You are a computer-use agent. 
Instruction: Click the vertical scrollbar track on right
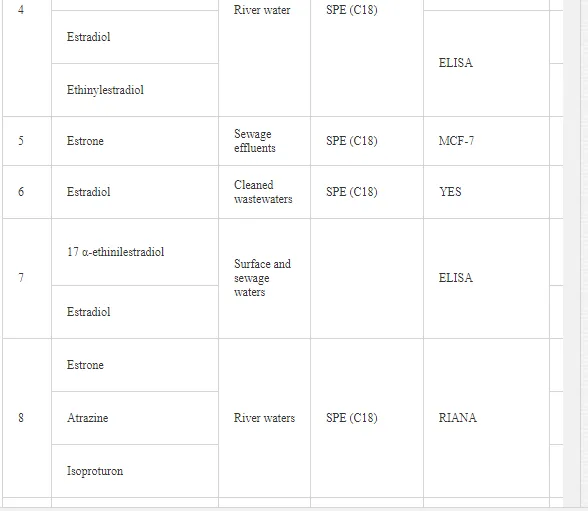pos(584,255)
